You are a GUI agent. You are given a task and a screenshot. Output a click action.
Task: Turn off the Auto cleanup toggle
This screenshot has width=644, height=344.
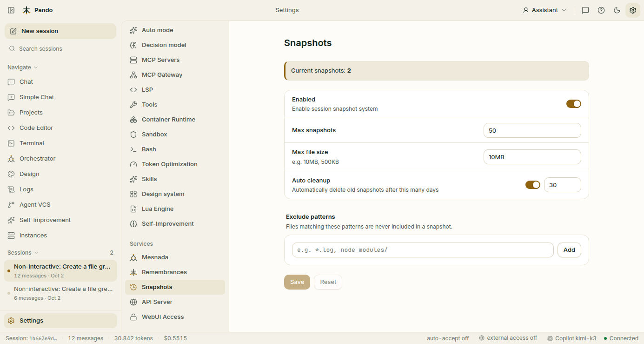(x=533, y=185)
